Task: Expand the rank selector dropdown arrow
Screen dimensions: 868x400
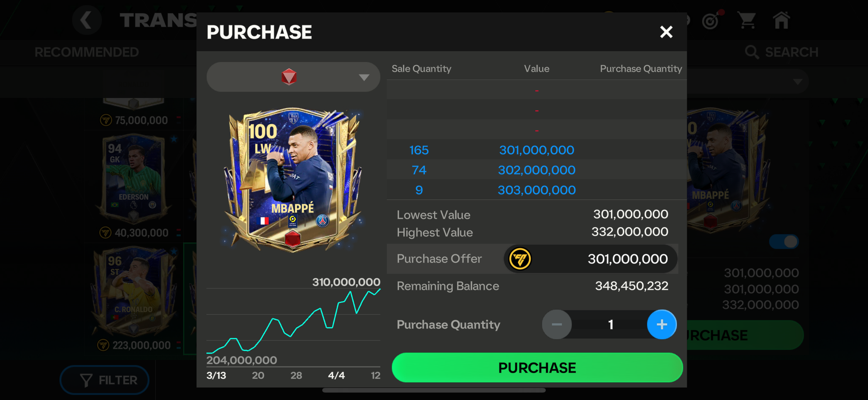Action: pos(364,78)
